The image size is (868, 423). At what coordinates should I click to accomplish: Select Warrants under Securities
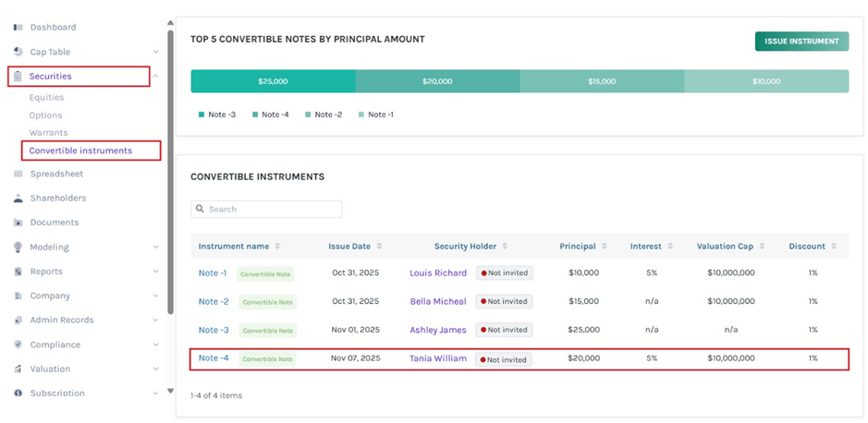click(48, 133)
